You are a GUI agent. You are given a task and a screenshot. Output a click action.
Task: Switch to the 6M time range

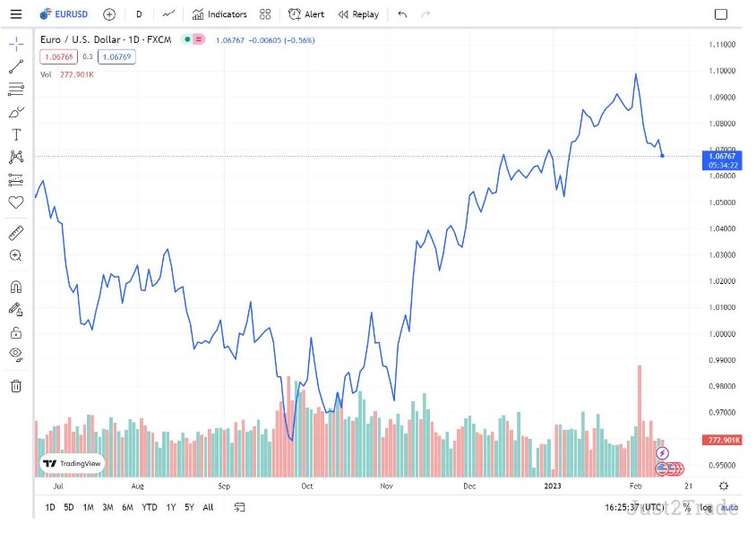coord(127,507)
